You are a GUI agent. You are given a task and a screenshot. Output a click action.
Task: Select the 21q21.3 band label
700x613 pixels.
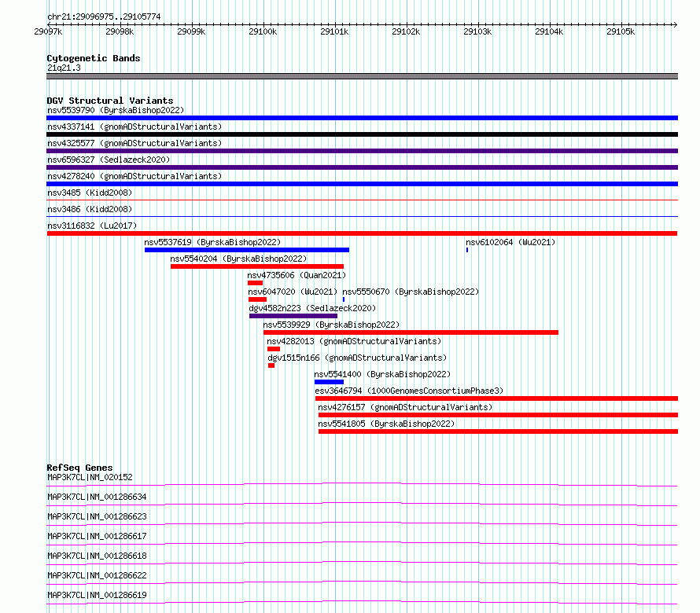64,68
